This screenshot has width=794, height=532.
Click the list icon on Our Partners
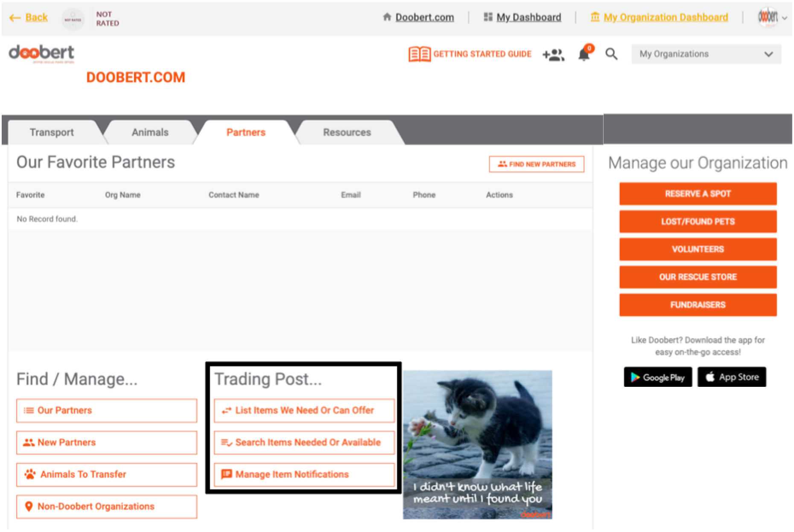[29, 410]
